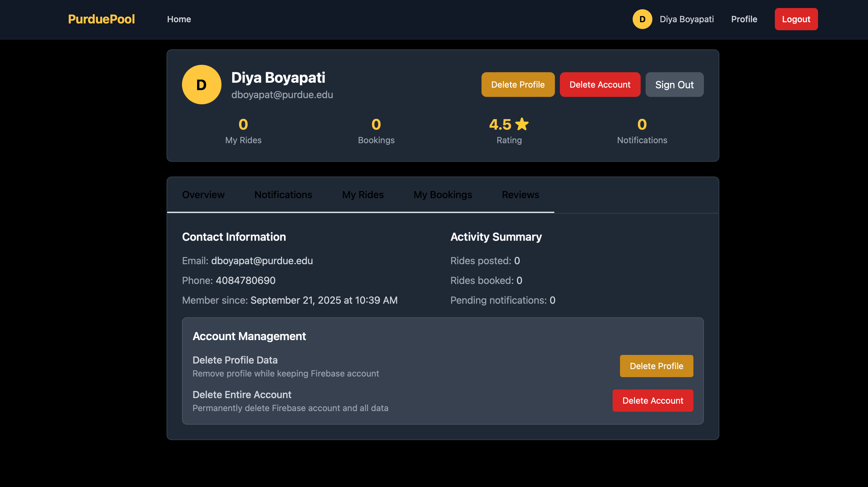868x487 pixels.
Task: Click Delete Account under Account Management
Action: pyautogui.click(x=652, y=401)
